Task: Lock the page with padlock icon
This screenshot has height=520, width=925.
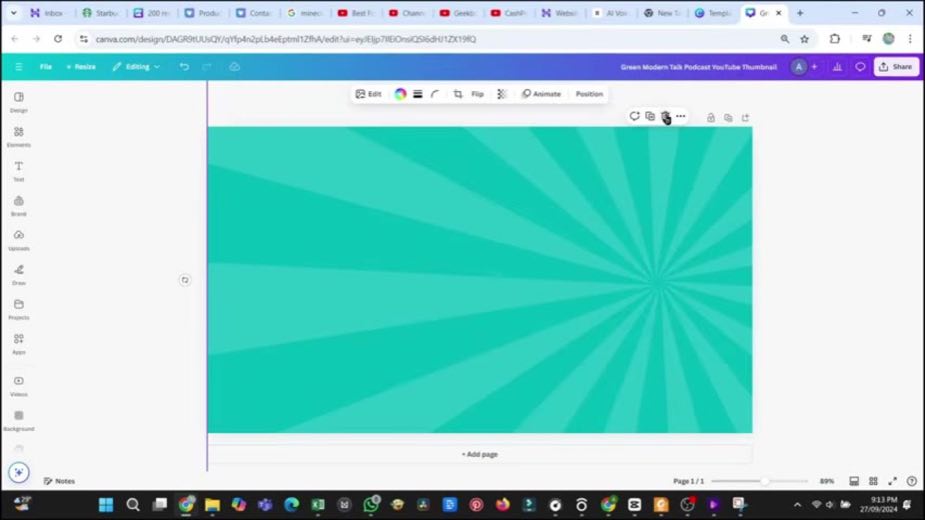Action: 711,118
